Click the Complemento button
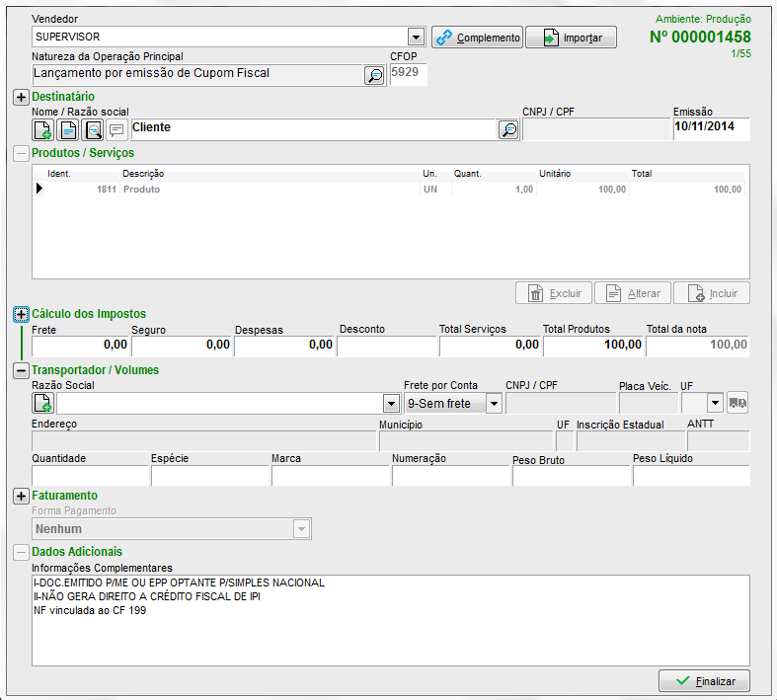This screenshot has width=777, height=700. [x=478, y=38]
